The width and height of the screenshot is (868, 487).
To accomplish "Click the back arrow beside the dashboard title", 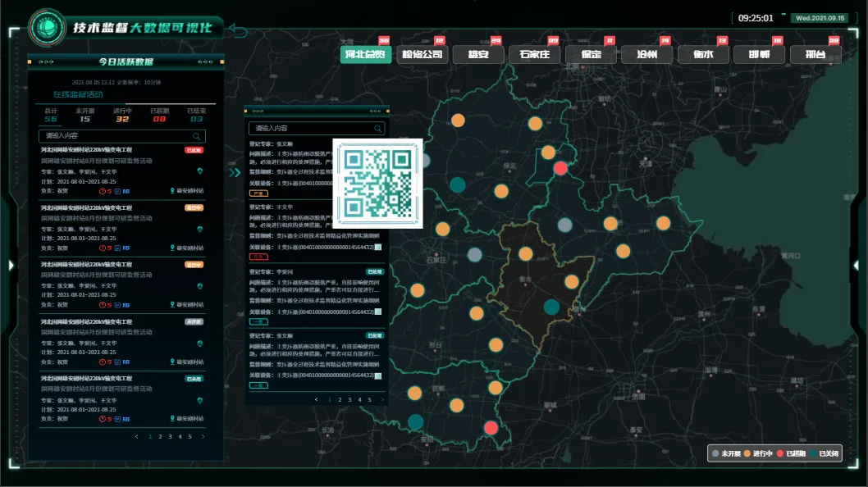I will click(238, 30).
